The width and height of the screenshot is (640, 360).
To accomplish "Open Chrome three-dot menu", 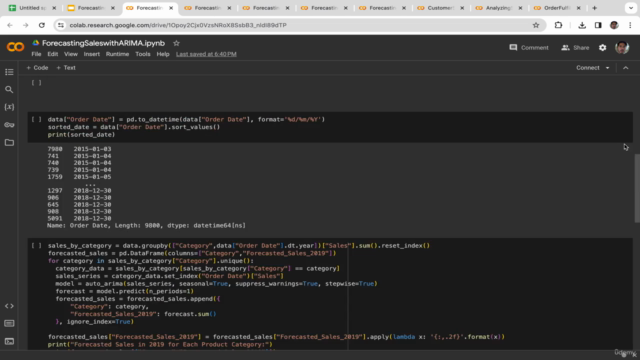I will [x=630, y=25].
